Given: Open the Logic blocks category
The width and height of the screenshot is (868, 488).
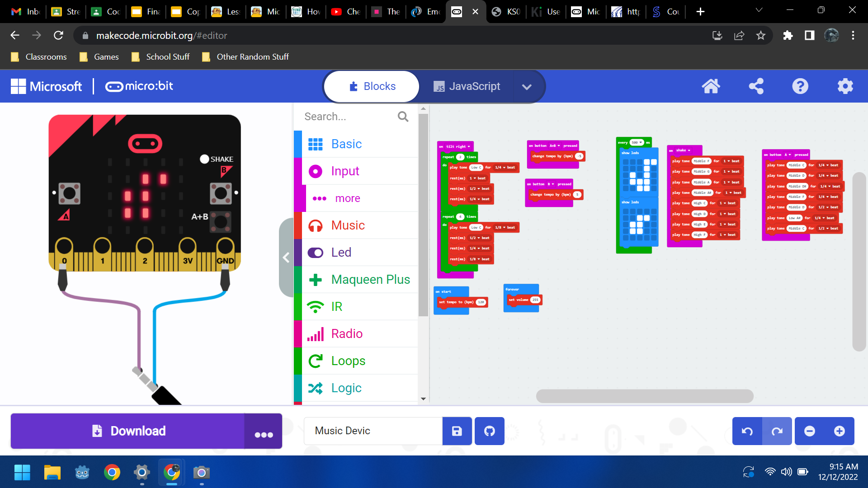Looking at the screenshot, I should click(346, 388).
